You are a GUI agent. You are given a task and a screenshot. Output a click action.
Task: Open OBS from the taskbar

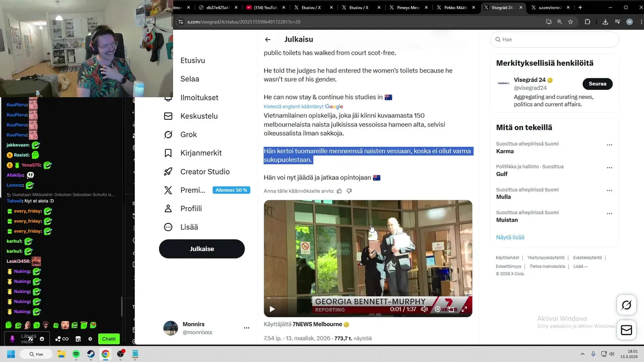tap(120, 354)
